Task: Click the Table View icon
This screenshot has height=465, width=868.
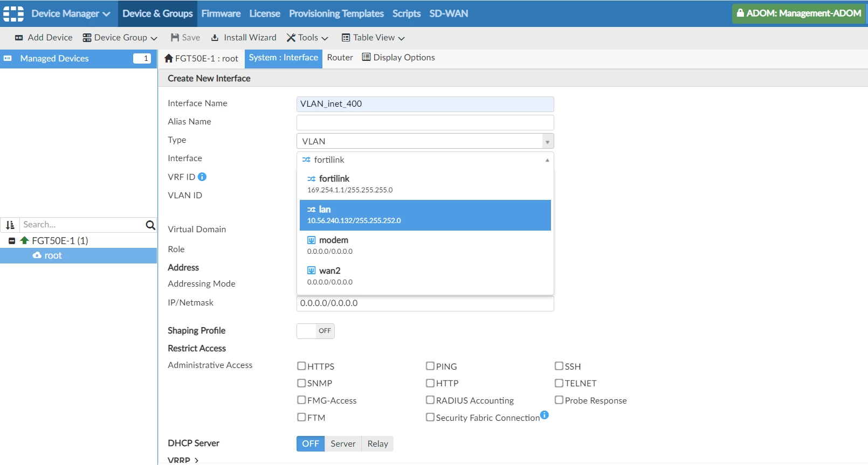Action: click(x=346, y=38)
